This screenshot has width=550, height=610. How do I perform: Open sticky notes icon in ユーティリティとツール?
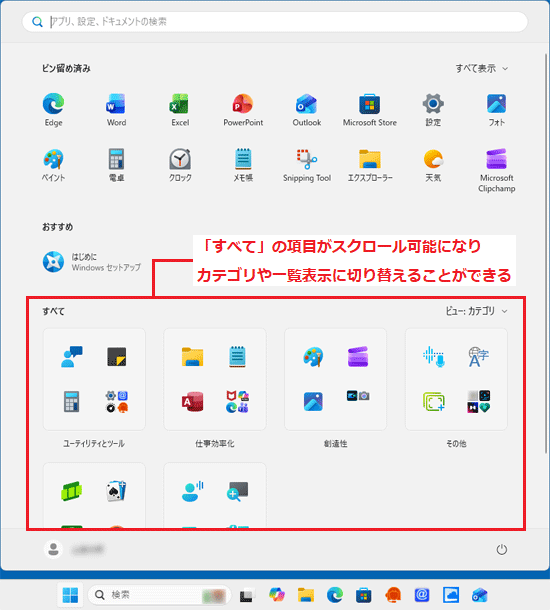[x=117, y=356]
